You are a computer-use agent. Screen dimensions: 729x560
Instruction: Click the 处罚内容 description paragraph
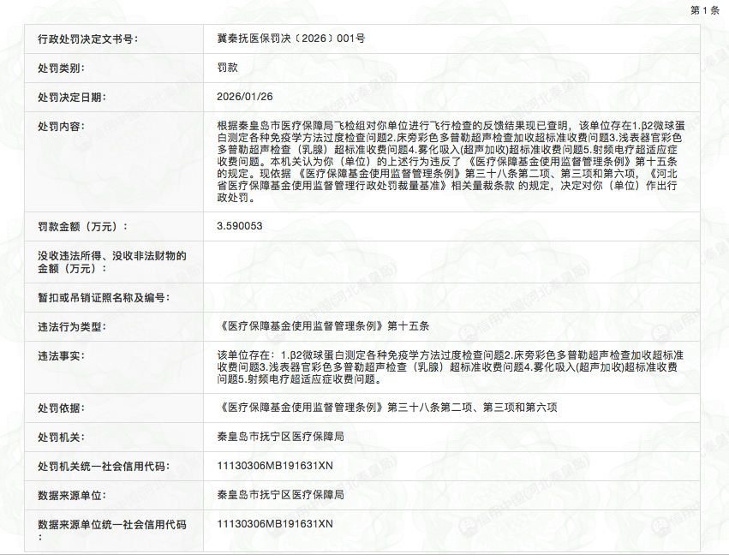click(450, 161)
